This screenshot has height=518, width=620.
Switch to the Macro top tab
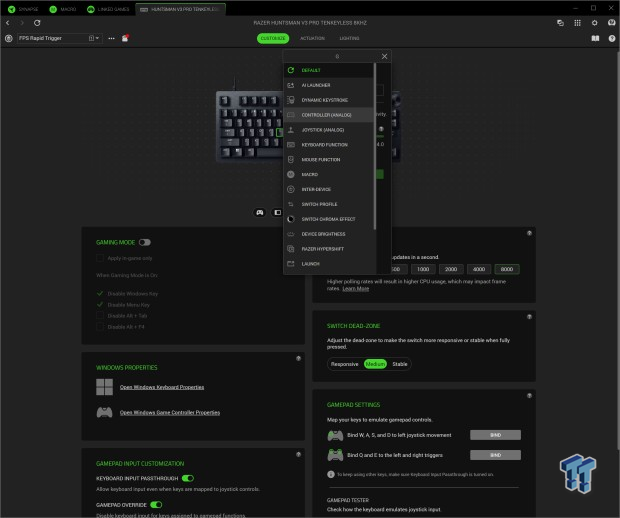tap(63, 9)
